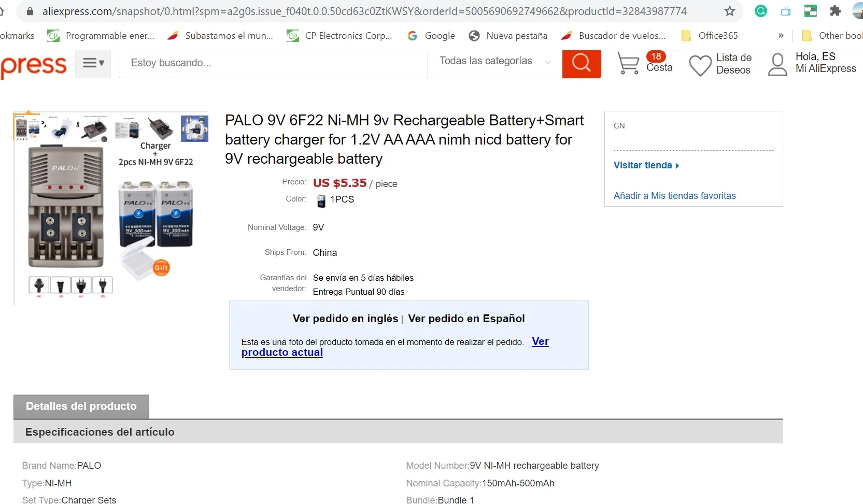The height and width of the screenshot is (504, 863).
Task: Open the Nueva pestaña bookmark
Action: tap(508, 36)
